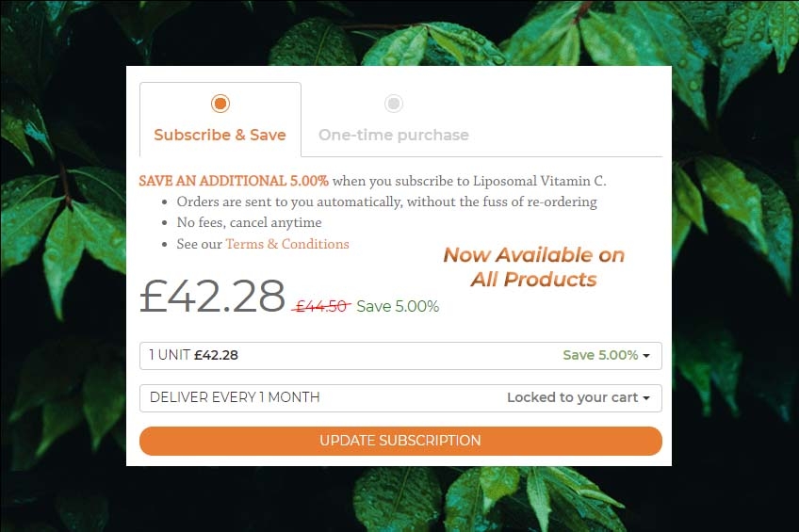This screenshot has height=532, width=799.
Task: Switch to the One-time purchase tab label
Action: (394, 135)
